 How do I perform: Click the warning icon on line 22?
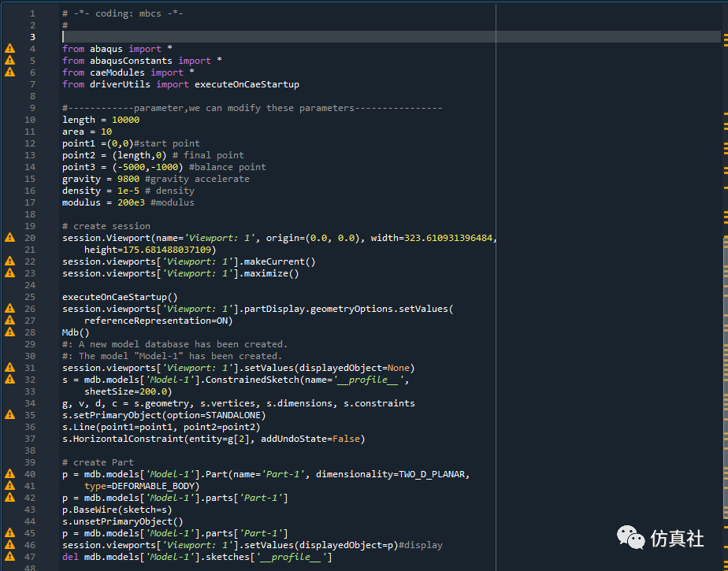9,261
